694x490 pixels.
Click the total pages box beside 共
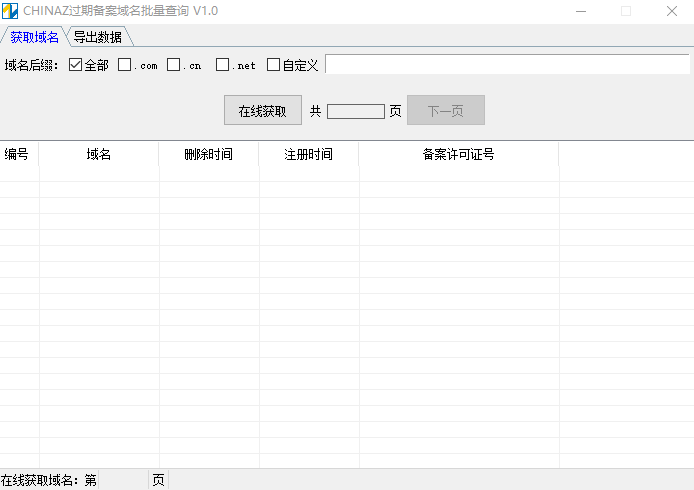click(x=355, y=111)
